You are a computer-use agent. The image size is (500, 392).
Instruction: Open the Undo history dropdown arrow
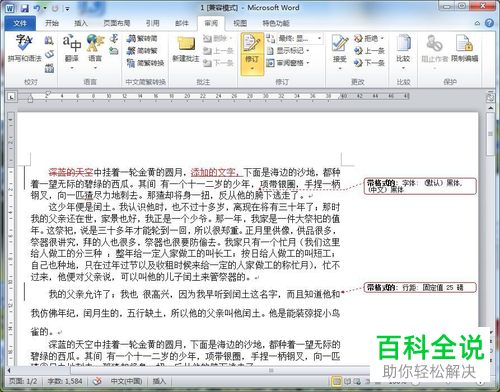45,8
